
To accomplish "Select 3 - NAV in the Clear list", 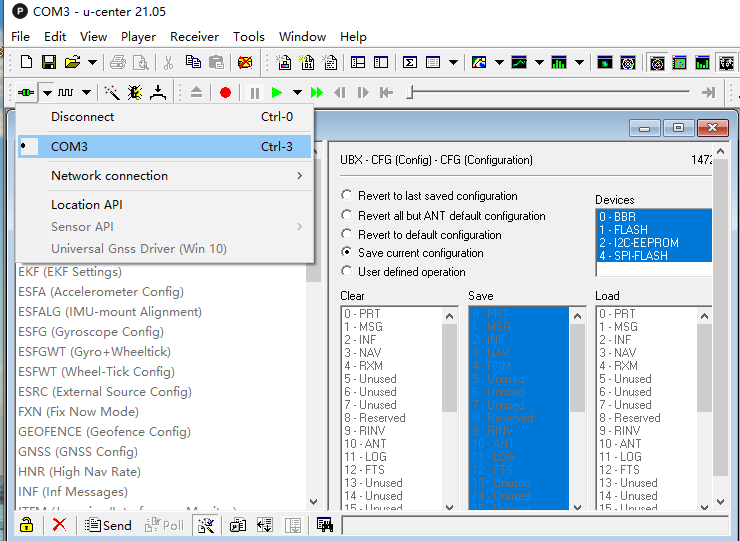I will [392, 353].
